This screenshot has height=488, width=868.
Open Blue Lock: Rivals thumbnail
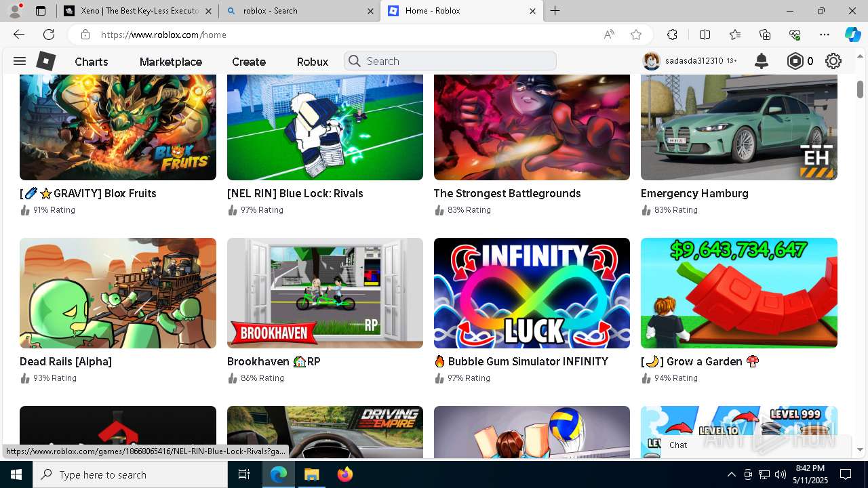[x=325, y=127]
